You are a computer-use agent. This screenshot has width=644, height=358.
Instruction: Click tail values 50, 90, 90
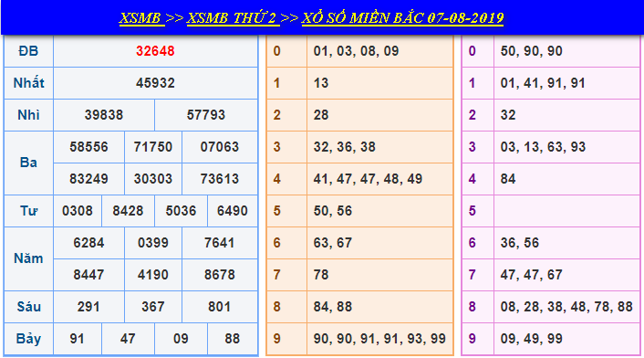coord(532,51)
